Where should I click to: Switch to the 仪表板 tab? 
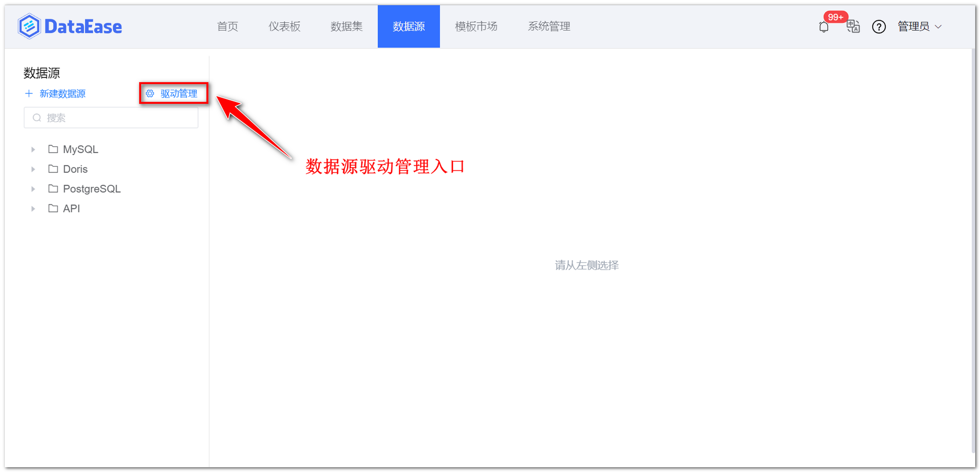point(284,27)
